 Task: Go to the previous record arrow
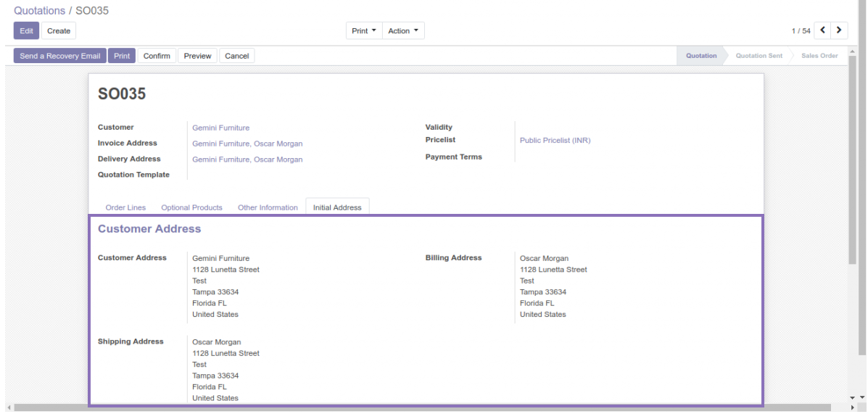(x=823, y=30)
